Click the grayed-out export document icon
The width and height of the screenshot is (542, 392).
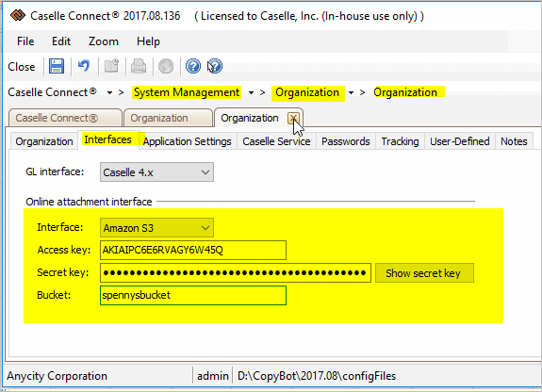click(111, 66)
